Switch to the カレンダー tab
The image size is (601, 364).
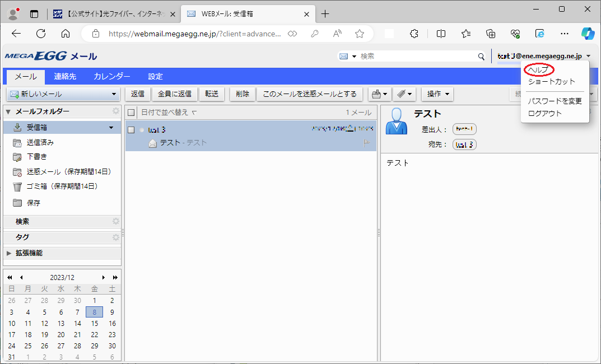coord(112,76)
